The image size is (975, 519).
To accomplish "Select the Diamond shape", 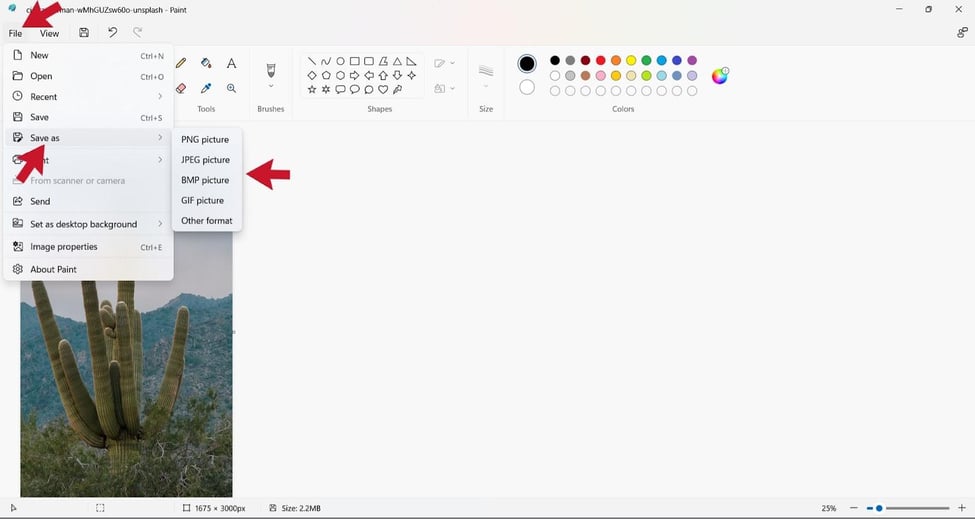I will (312, 75).
